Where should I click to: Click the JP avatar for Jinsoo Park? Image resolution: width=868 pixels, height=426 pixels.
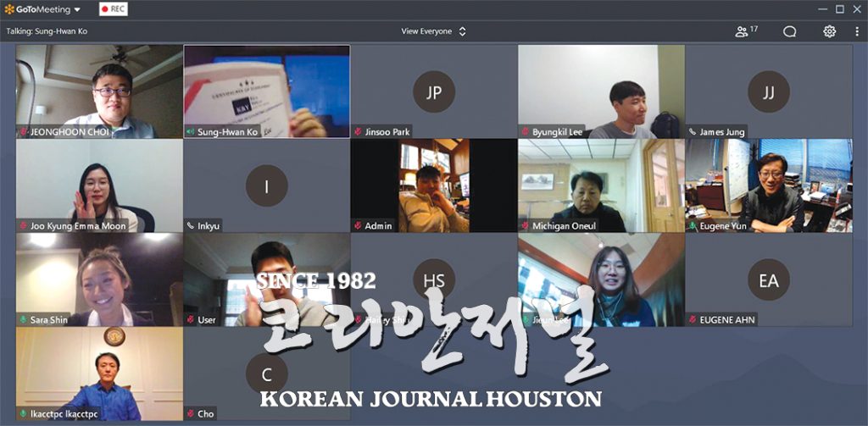(x=434, y=91)
